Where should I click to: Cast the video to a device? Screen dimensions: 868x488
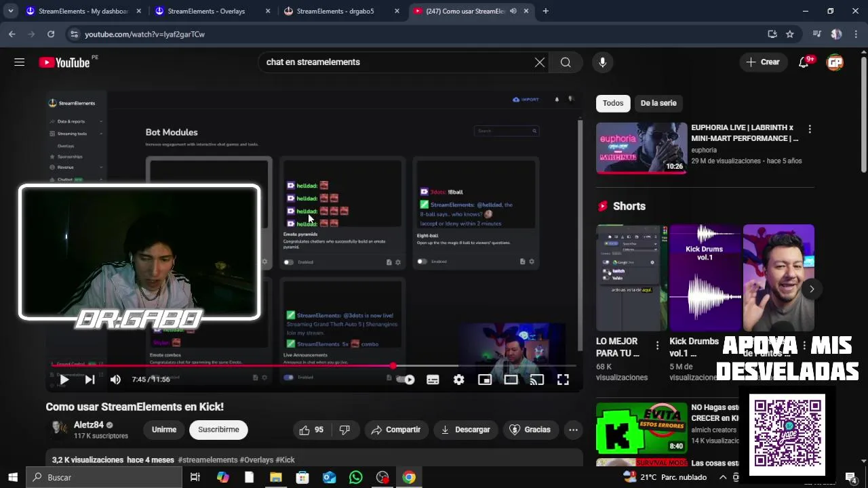[x=537, y=380]
